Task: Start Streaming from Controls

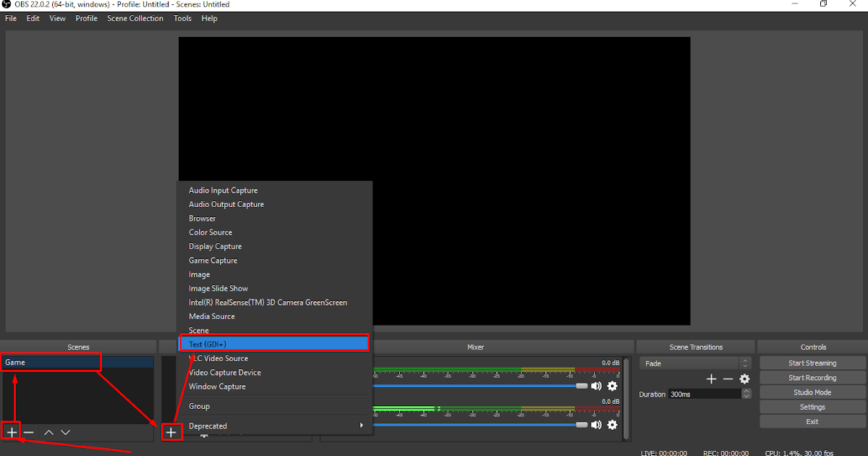Action: (x=812, y=363)
